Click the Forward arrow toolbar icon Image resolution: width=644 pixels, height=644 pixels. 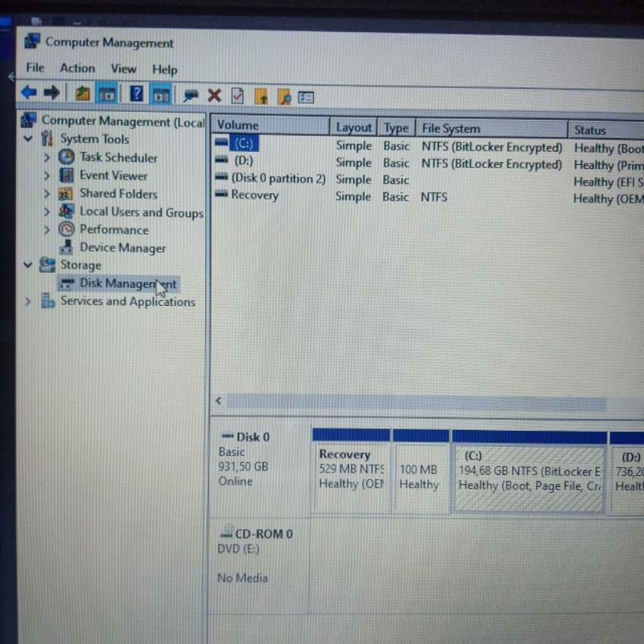[x=52, y=93]
